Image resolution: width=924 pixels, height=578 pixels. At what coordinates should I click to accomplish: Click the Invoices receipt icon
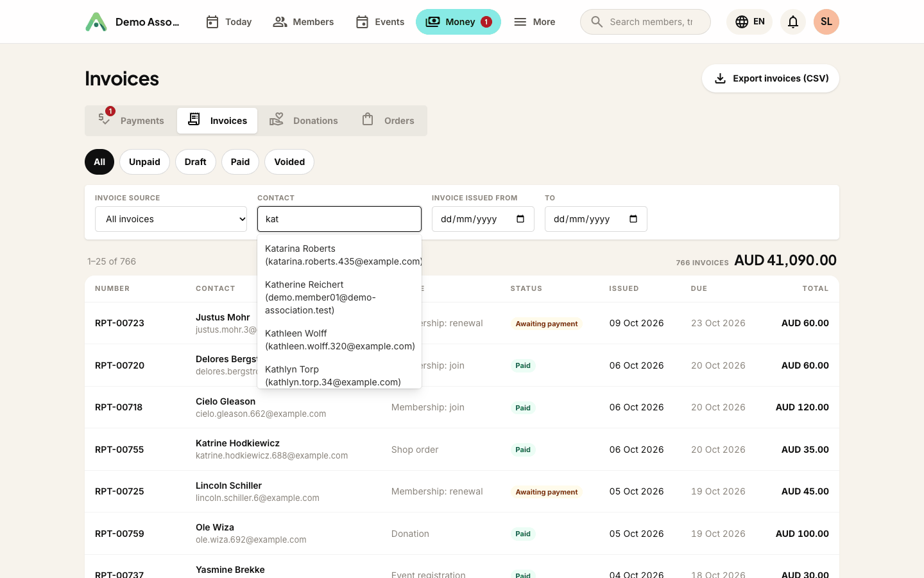click(194, 119)
